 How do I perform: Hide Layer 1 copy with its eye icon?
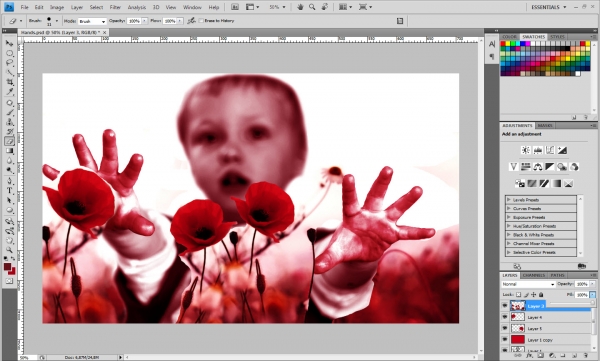505,340
